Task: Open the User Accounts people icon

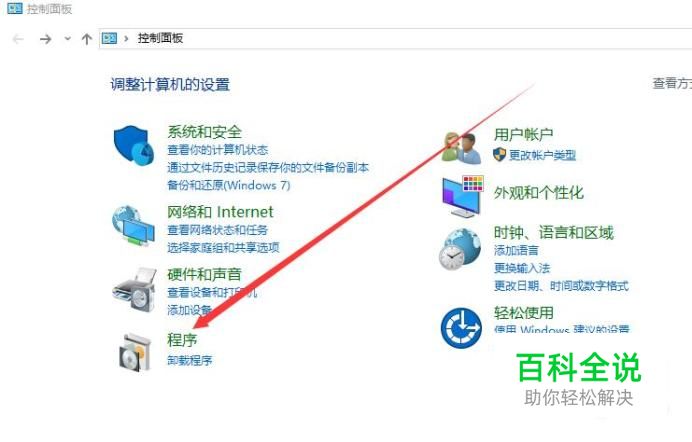Action: pos(461,147)
